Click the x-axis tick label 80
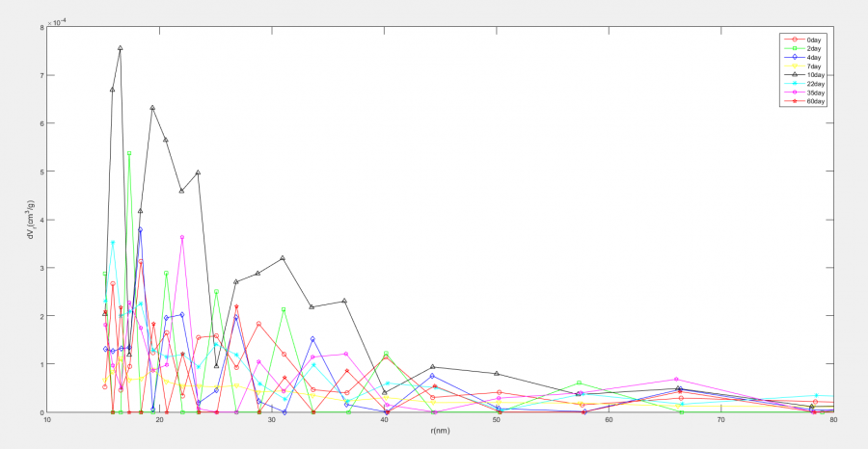868x449 pixels. [x=833, y=420]
